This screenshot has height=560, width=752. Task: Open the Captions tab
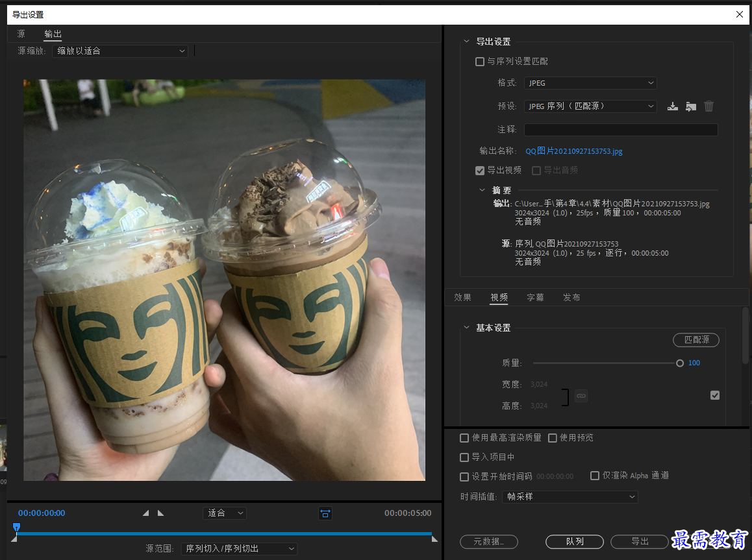(535, 297)
